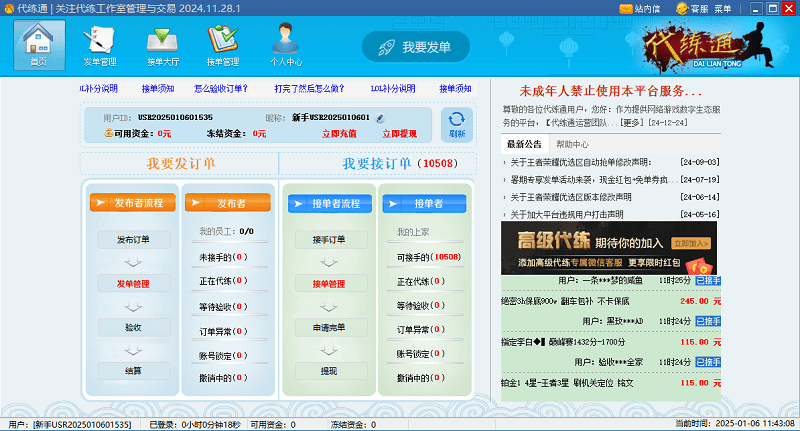Open 关于王者荣耀优选区版本修改声明 announcement
Viewport: 800px width, 431px height.
571,197
